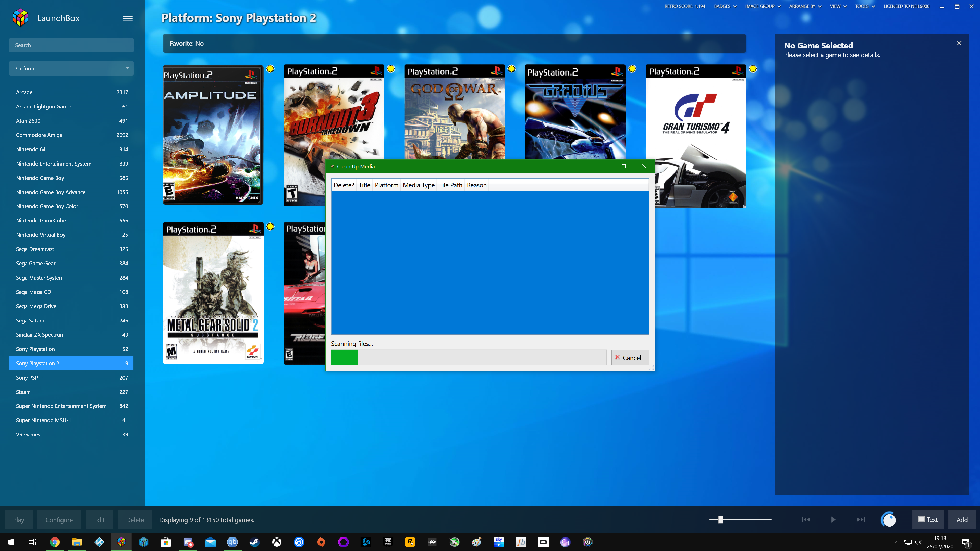Select Sega Dreamcast platform
The height and width of the screenshot is (551, 980).
point(71,249)
